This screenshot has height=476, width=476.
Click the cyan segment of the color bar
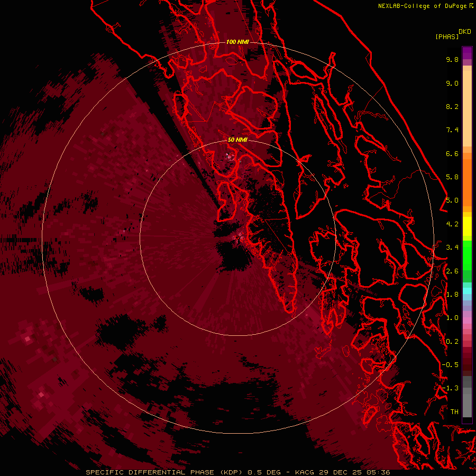click(467, 290)
